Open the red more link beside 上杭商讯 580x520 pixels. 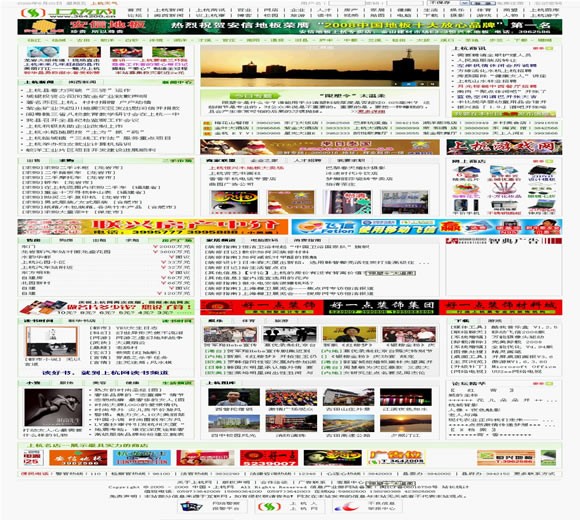(543, 48)
